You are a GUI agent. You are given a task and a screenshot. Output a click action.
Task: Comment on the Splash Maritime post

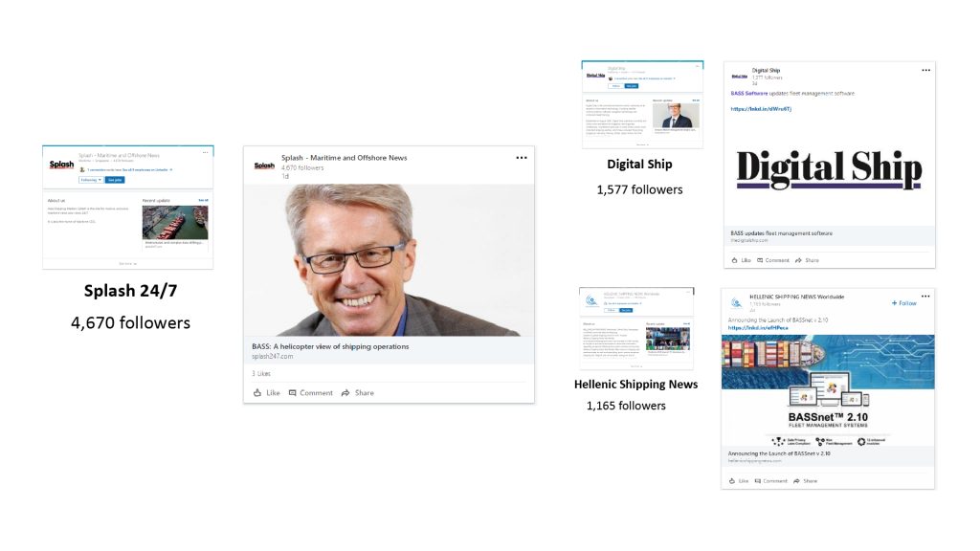click(311, 393)
